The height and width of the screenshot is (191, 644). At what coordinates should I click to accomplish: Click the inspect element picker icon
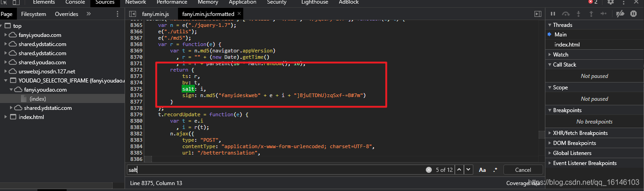click(4, 2)
